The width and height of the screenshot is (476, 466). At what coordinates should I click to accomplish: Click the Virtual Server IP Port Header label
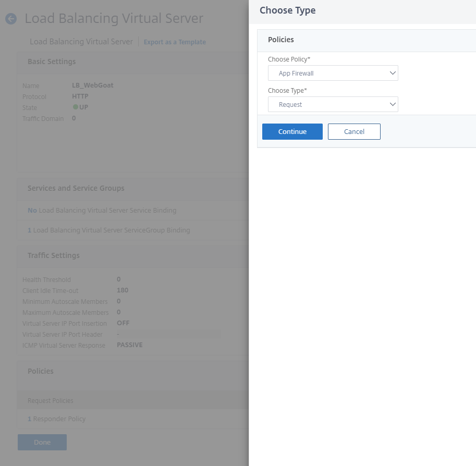tap(63, 334)
